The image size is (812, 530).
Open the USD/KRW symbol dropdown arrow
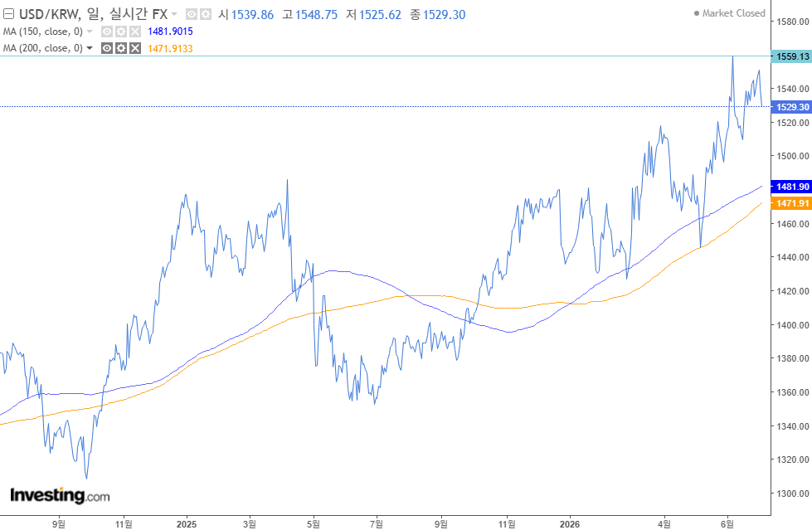[x=174, y=14]
